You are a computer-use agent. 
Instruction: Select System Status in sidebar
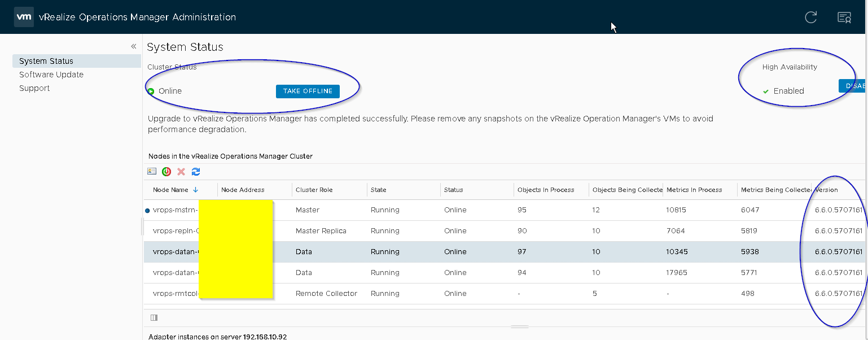coord(46,61)
